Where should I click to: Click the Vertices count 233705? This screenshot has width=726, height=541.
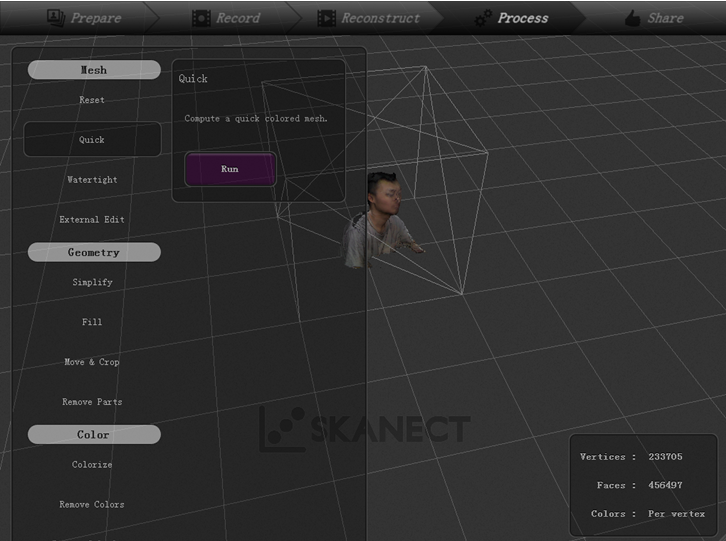(x=665, y=457)
